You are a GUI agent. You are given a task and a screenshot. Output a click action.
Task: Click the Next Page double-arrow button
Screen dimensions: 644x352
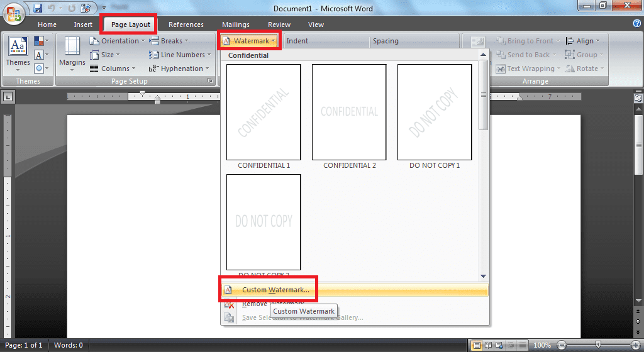tap(638, 331)
